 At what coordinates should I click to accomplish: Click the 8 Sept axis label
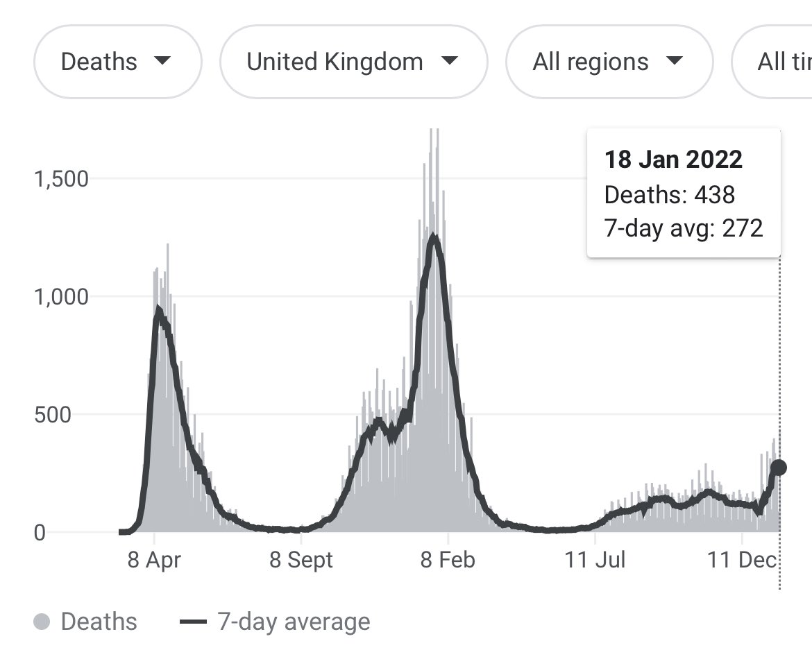pos(301,560)
